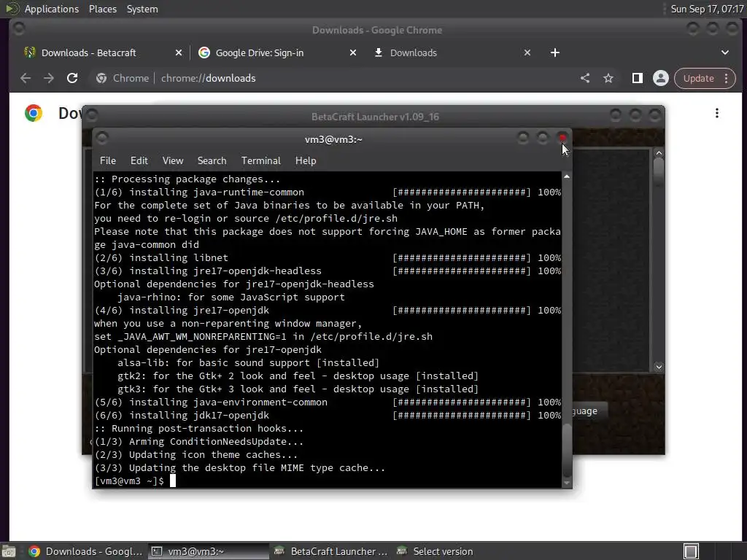Toggle Chrome side panel icon
This screenshot has width=747, height=560.
tap(638, 78)
